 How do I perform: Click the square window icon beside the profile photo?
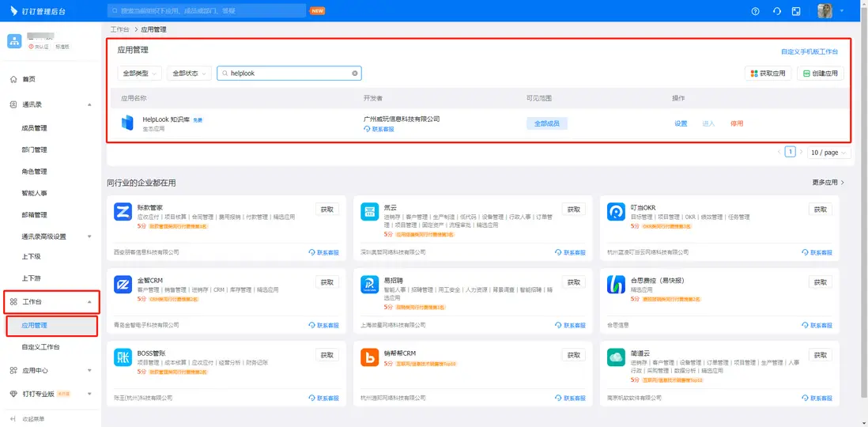[x=796, y=11]
